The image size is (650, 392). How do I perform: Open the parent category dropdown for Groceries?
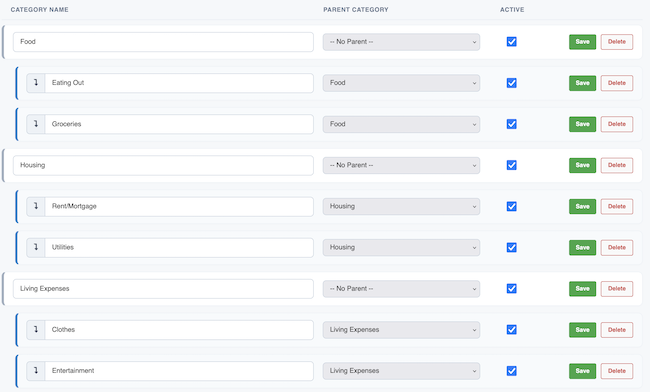point(401,124)
